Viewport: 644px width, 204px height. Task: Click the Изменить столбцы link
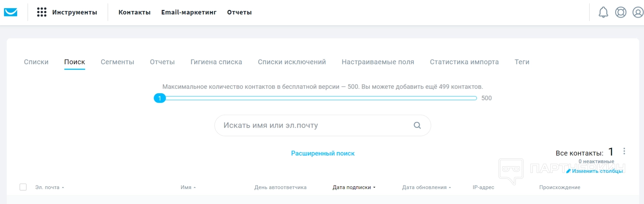(597, 171)
